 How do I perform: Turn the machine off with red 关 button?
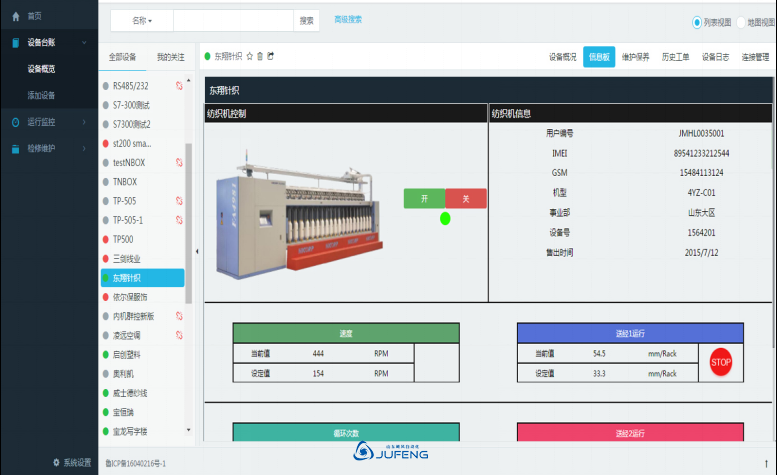coord(465,199)
